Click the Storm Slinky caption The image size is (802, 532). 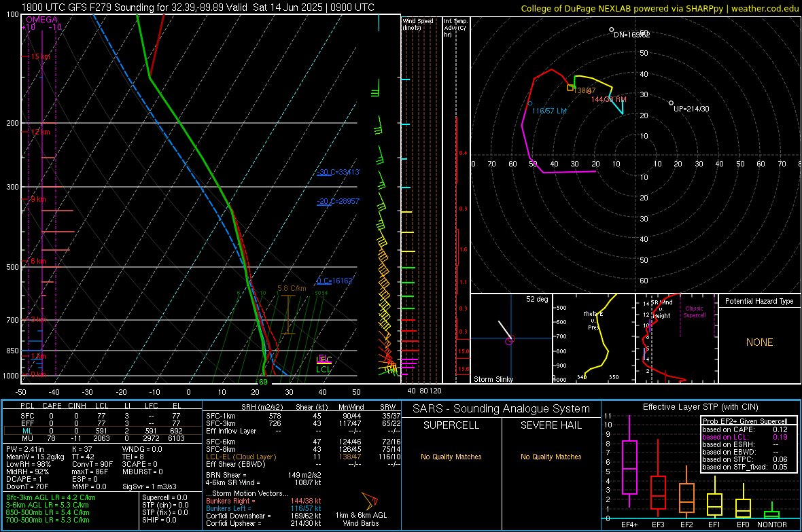click(493, 379)
